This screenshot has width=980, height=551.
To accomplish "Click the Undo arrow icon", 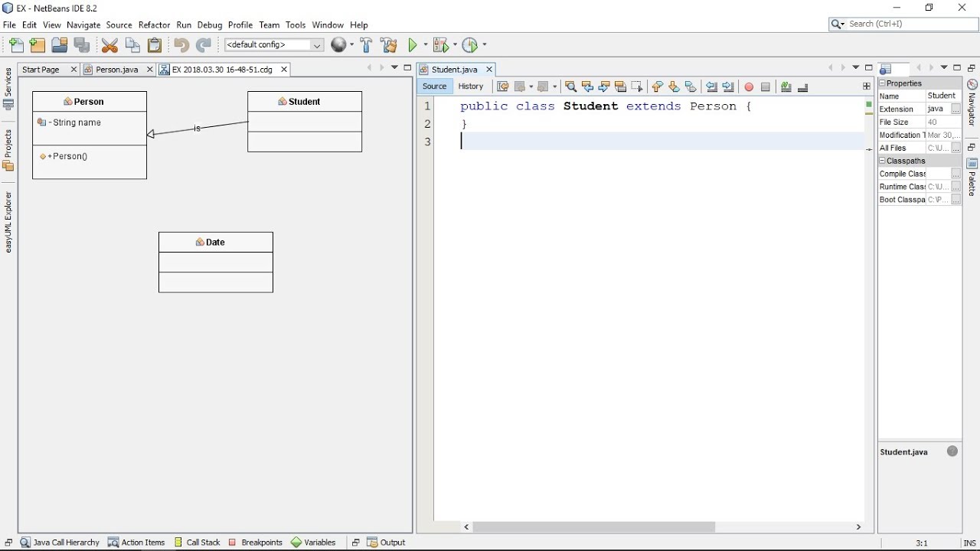I will [181, 45].
